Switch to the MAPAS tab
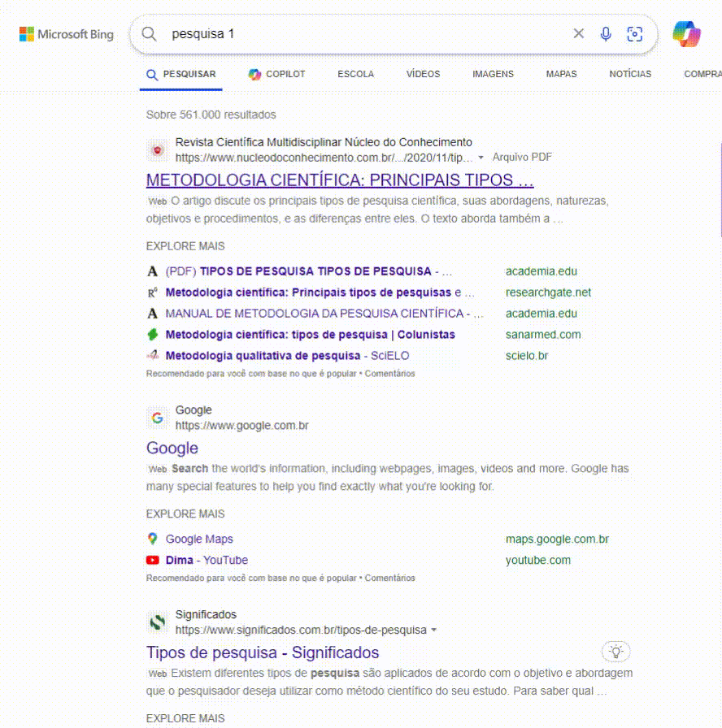 pyautogui.click(x=561, y=74)
